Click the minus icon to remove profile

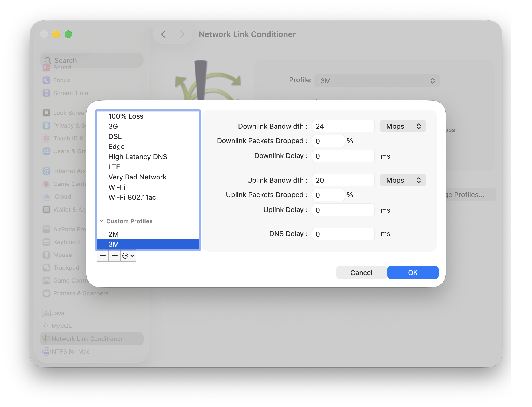(115, 256)
